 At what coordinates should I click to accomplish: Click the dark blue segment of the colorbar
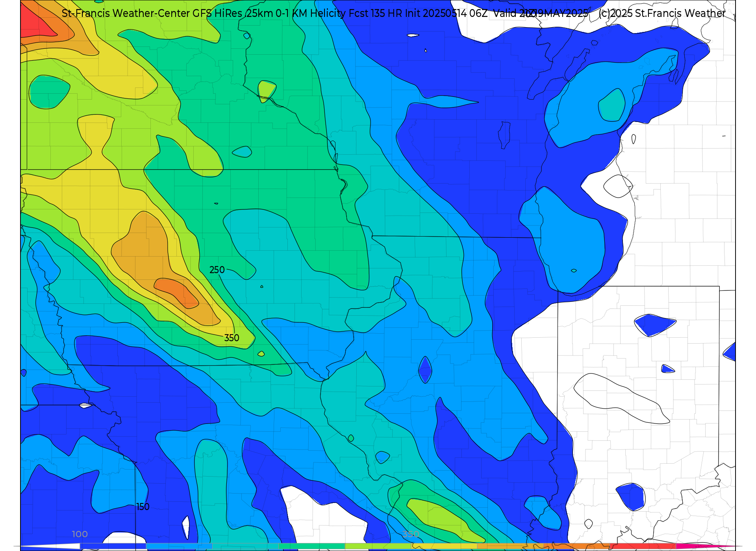[x=113, y=546]
